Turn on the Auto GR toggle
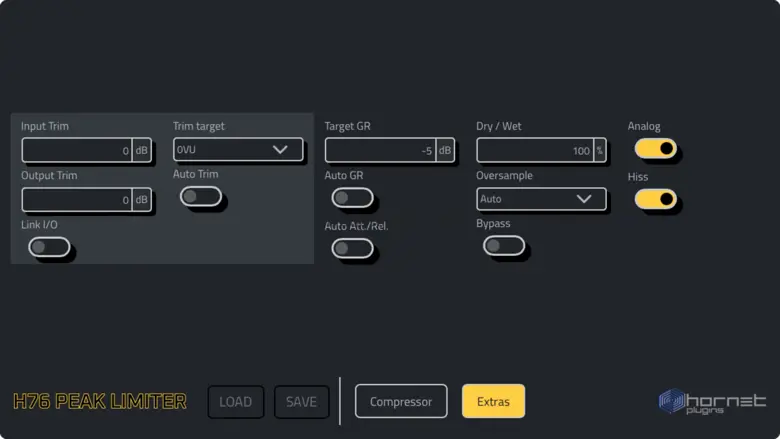780x439 pixels. tap(353, 198)
